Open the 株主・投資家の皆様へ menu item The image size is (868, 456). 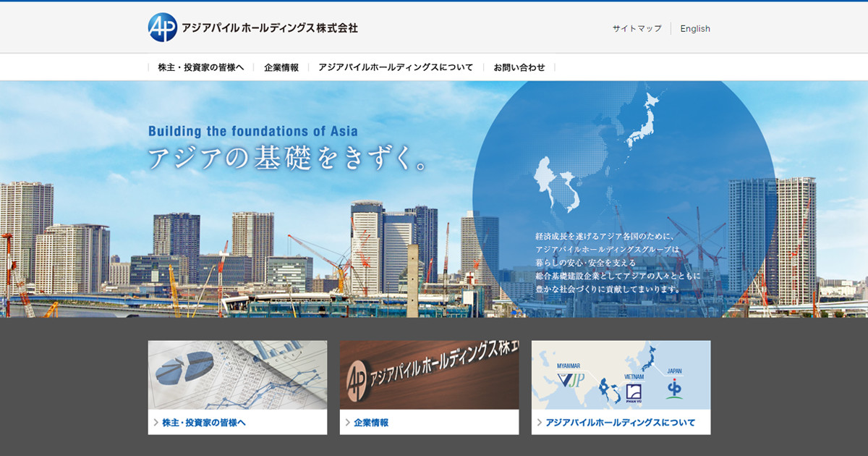pyautogui.click(x=200, y=67)
